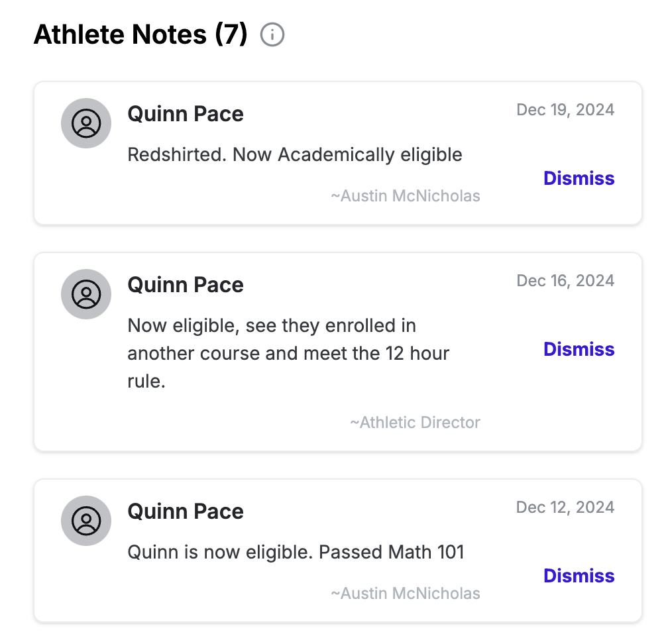The height and width of the screenshot is (644, 668).
Task: Select the 'Redshirted. Now Academically eligible' text
Action: (x=295, y=154)
